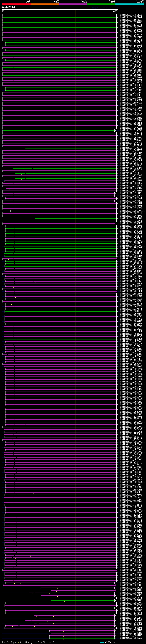Select hit label UniRef100_B5DFK9
Viewport: 146px width, 644px height.
pyautogui.click(x=131, y=389)
